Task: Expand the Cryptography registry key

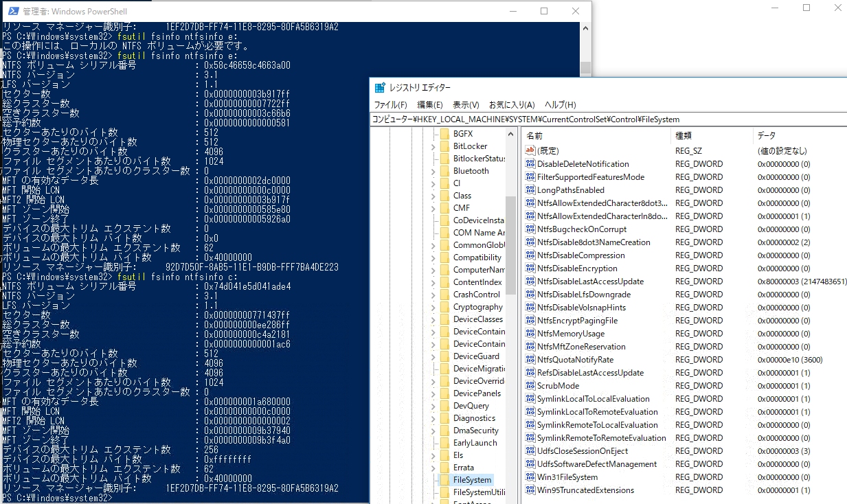Action: pos(433,307)
